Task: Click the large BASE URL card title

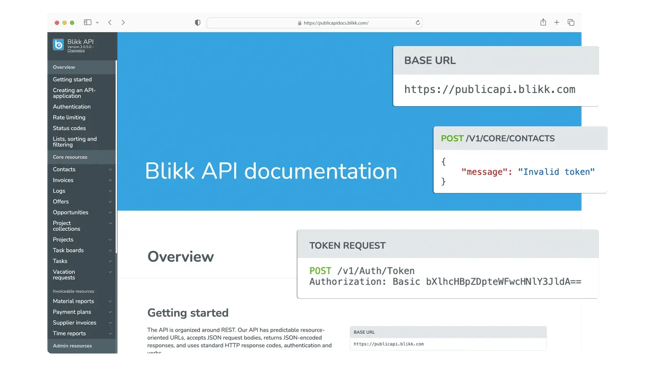Action: (x=430, y=61)
